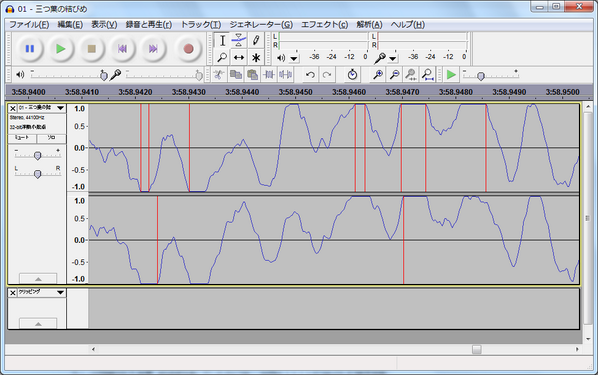
Task: Click the Copy icon
Action: click(x=236, y=75)
